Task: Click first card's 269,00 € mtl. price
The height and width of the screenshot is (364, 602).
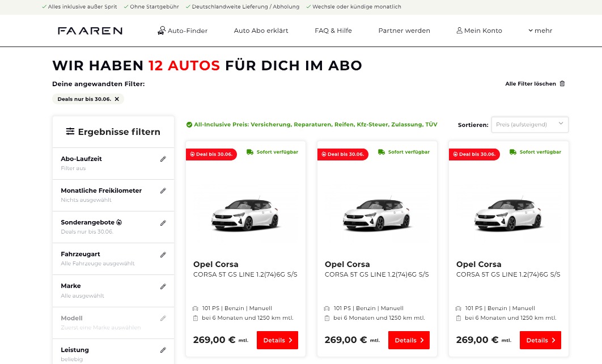Action: [221, 340]
